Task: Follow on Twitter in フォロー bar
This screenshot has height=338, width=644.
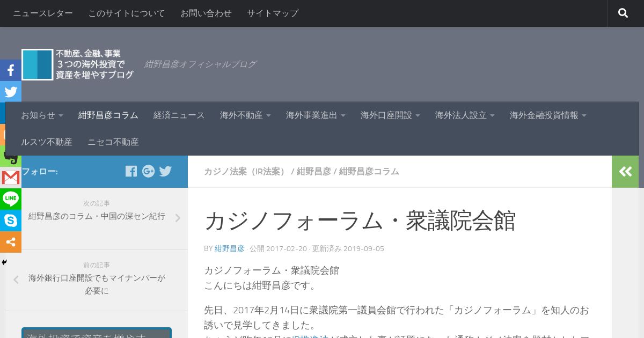Action: pyautogui.click(x=165, y=171)
